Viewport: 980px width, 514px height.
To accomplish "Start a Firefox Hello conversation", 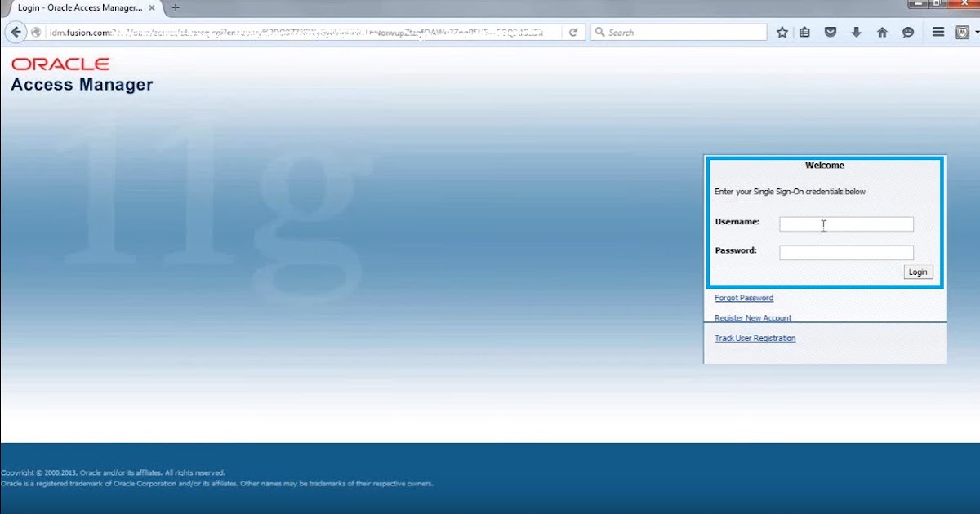I will coord(908,32).
